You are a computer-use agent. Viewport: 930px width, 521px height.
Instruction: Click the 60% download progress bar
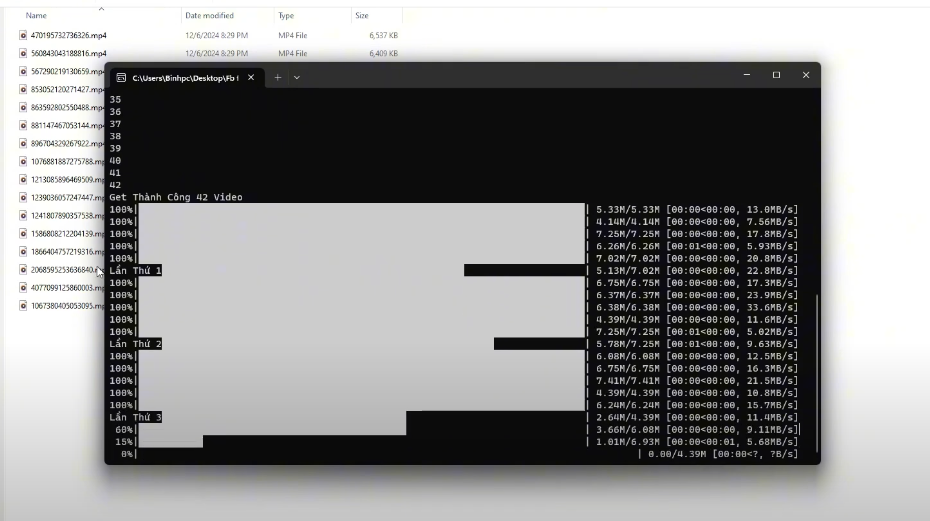(270, 429)
